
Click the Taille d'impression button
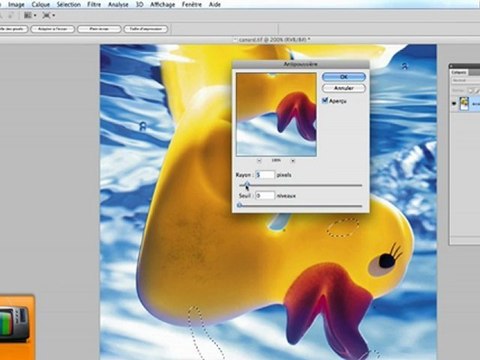(146, 29)
